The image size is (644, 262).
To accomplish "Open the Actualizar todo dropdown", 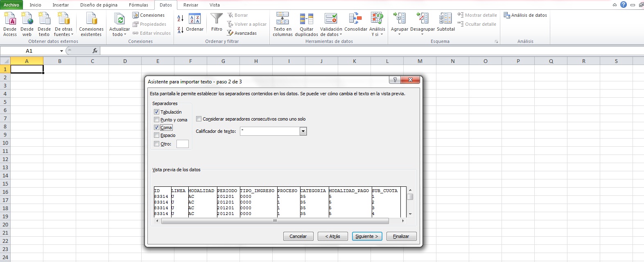I will point(120,34).
